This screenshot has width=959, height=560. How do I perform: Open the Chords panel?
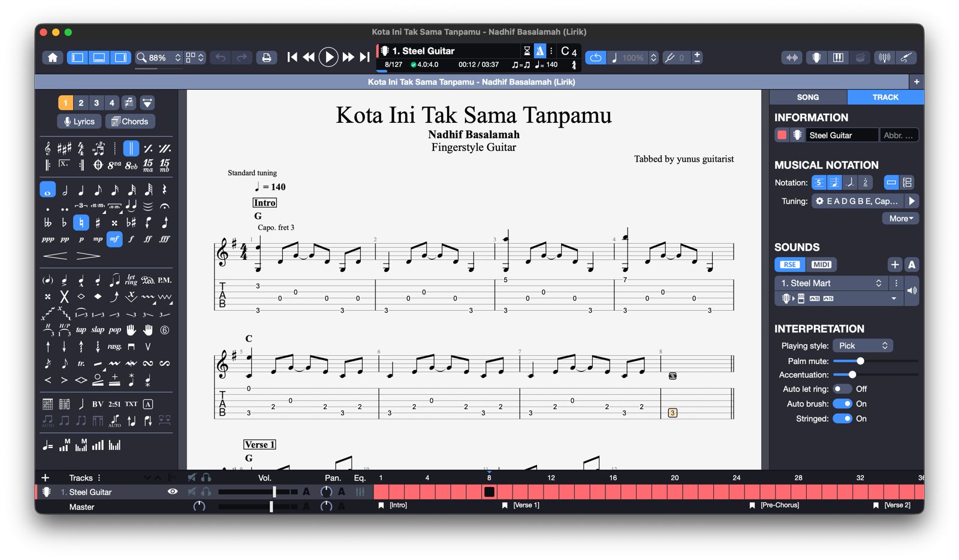130,122
